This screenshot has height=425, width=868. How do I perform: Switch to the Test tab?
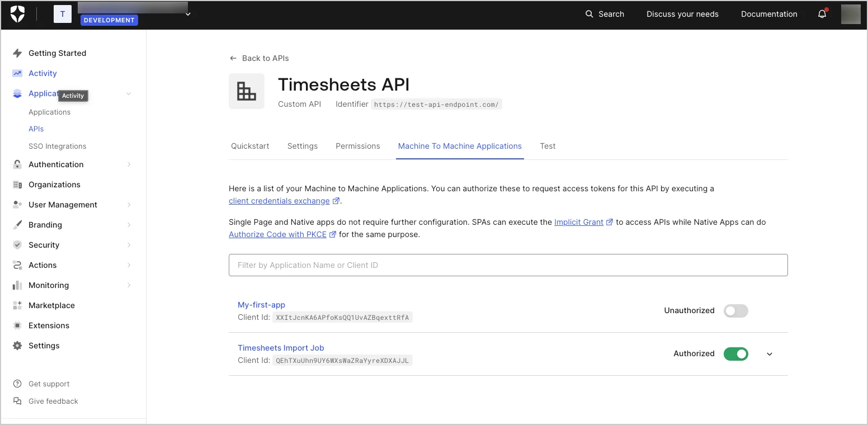[x=548, y=146]
